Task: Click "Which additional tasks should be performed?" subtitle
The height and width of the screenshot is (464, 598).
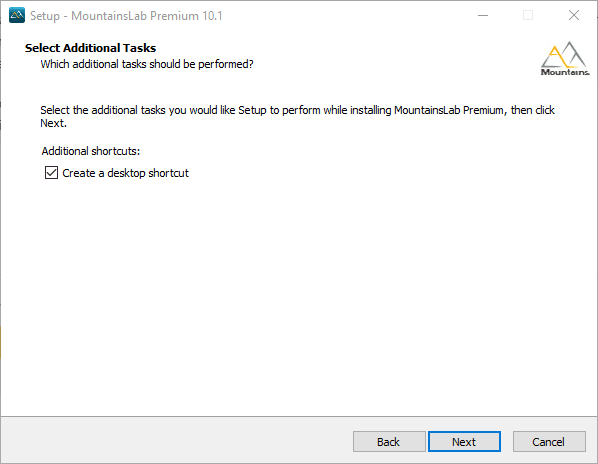Action: pos(147,64)
